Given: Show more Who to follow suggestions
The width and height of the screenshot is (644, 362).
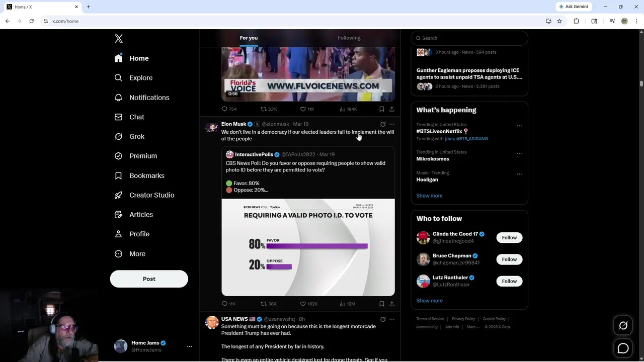Looking at the screenshot, I should pyautogui.click(x=429, y=301).
